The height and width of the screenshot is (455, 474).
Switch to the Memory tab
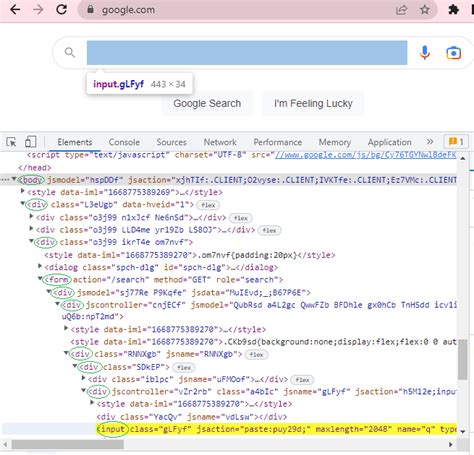click(x=335, y=142)
